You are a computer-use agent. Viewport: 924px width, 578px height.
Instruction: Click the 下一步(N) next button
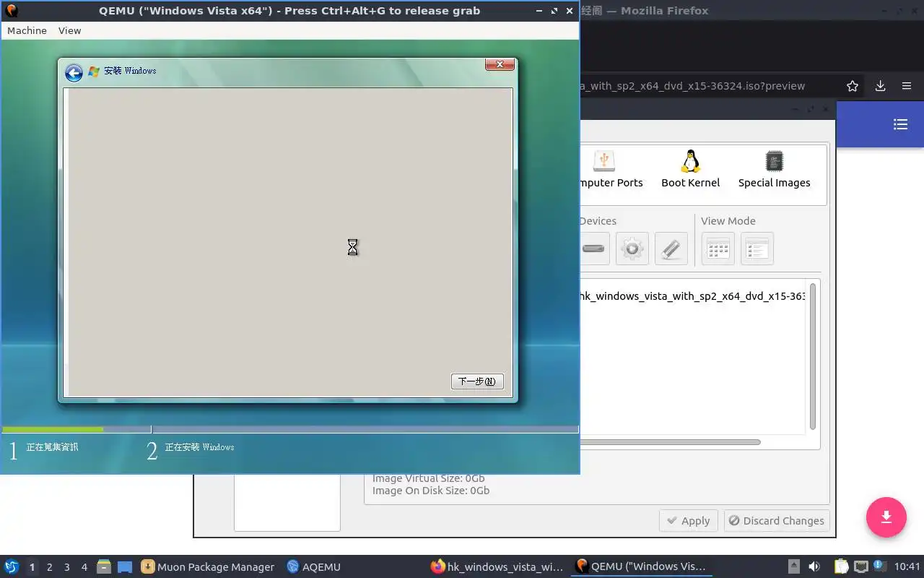pyautogui.click(x=477, y=381)
